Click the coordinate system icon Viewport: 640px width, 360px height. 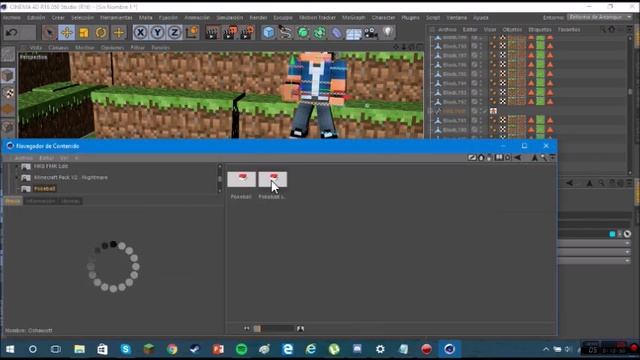pyautogui.click(x=192, y=33)
